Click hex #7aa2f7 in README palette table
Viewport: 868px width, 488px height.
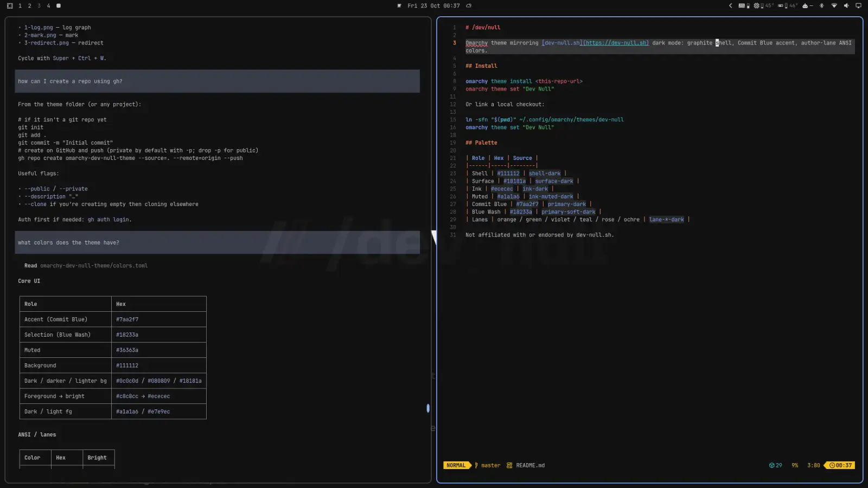coord(527,204)
